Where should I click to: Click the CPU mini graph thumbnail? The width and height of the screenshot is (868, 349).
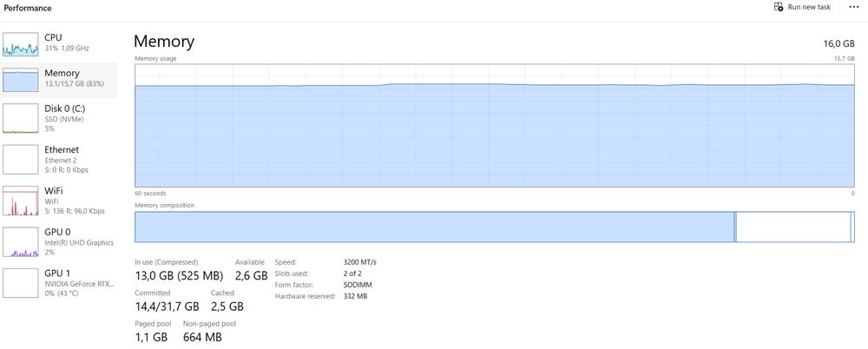tap(21, 44)
